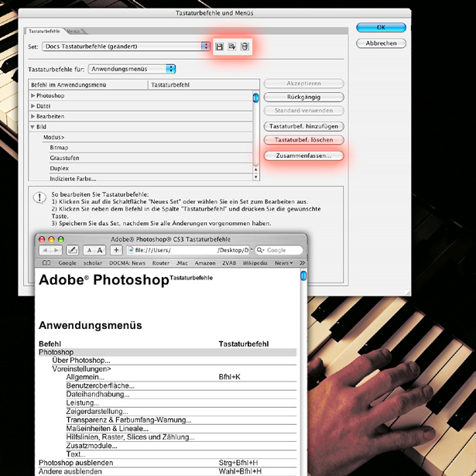Screen dimensions: 476x476
Task: Increase browser text size with large A
Action: tap(100, 251)
